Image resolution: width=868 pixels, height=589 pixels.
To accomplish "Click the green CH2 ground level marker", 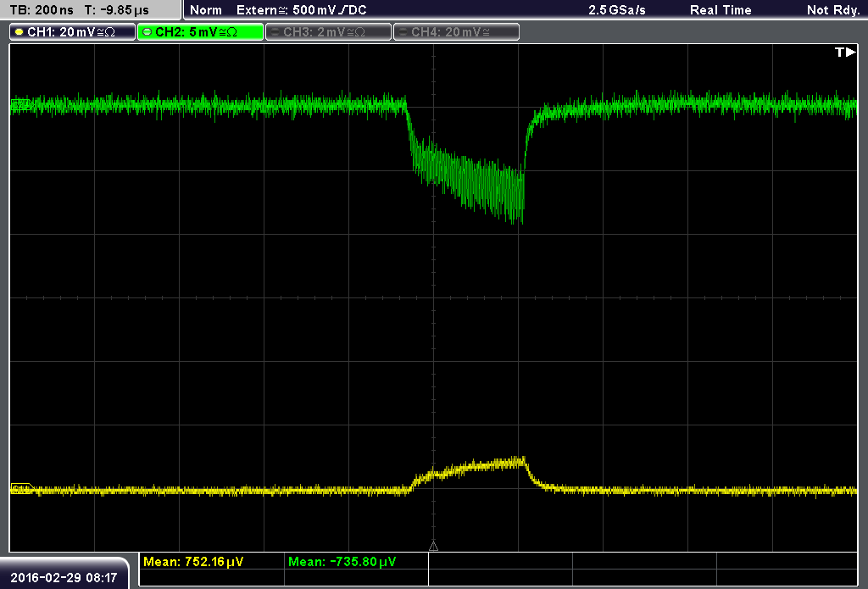I will [x=21, y=103].
